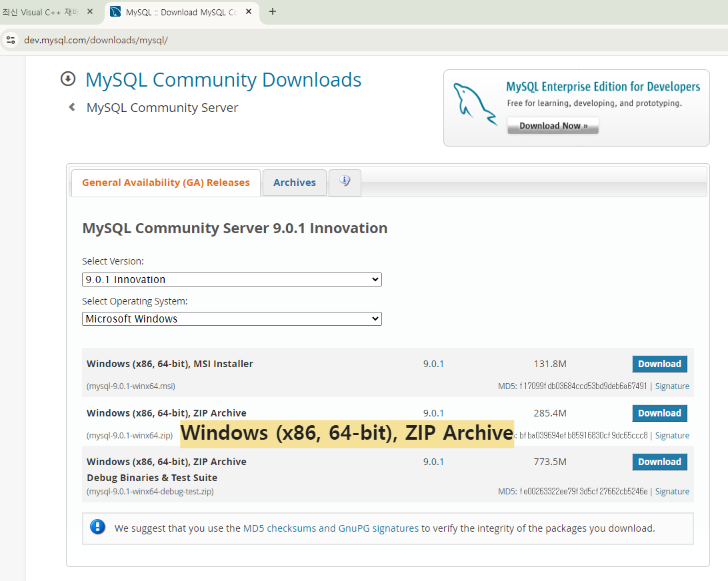Click filename (mysql-9.0.1-winx64.zip)
This screenshot has width=728, height=581.
click(x=129, y=435)
